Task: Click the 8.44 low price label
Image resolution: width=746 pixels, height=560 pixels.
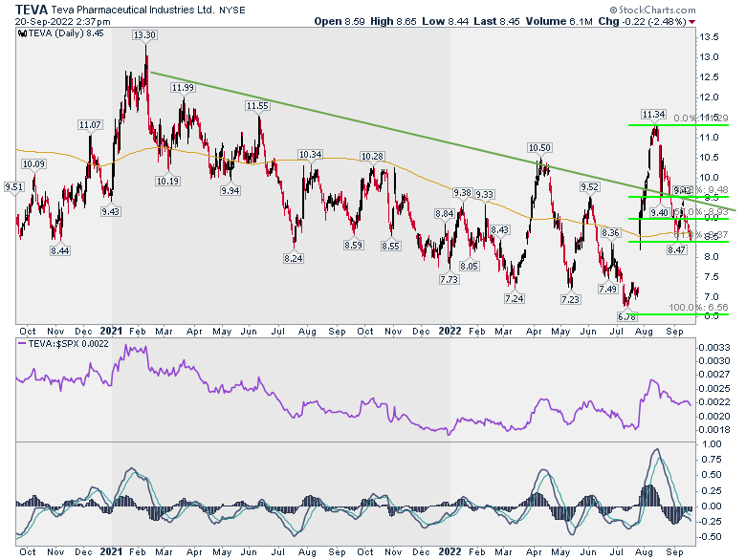Action: tap(60, 250)
